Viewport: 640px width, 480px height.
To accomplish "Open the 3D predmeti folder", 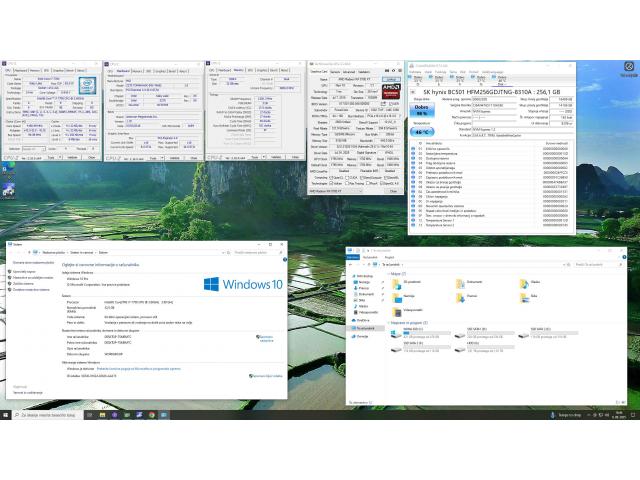I will coord(407,283).
